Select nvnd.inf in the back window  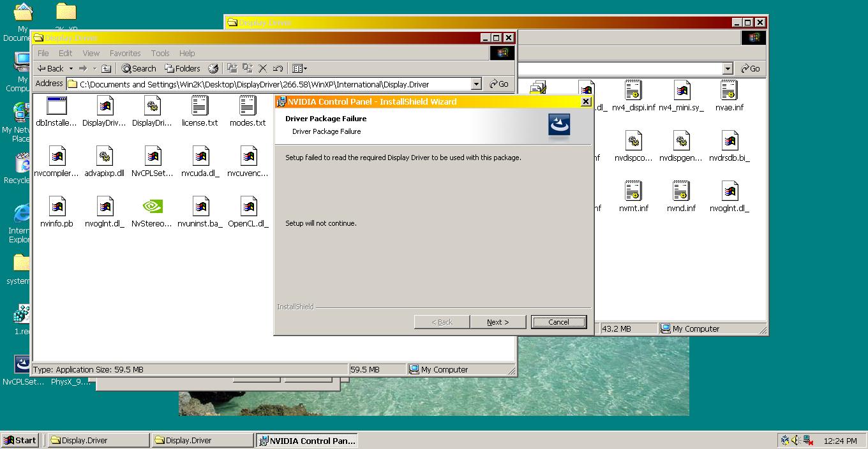pyautogui.click(x=682, y=197)
